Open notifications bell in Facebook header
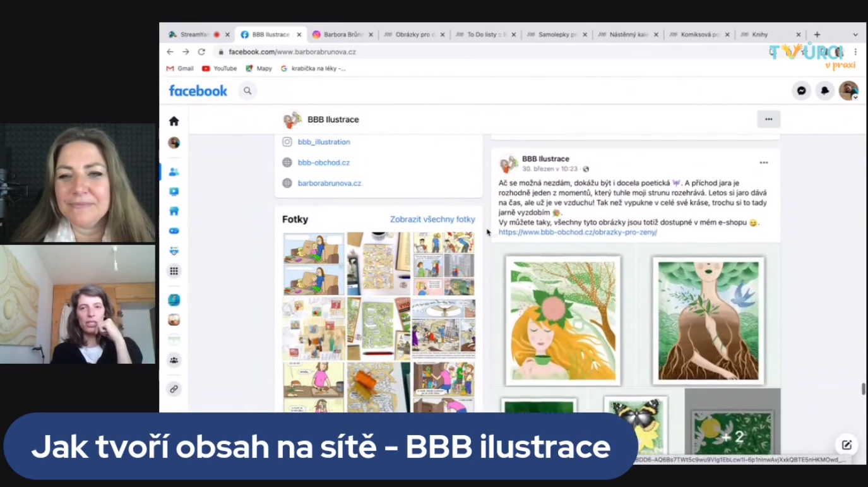Screen dimensions: 868x487 coord(824,91)
